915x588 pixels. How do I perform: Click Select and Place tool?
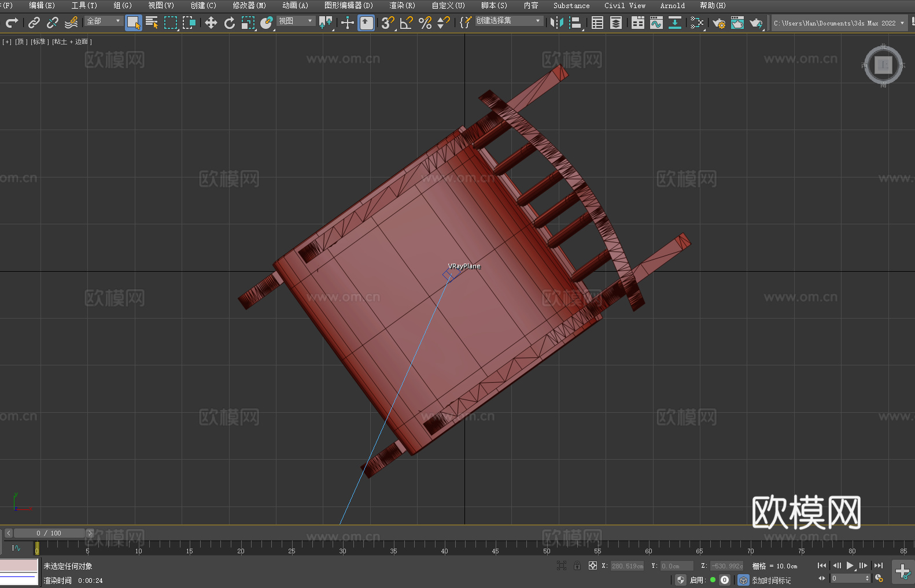[x=267, y=23]
